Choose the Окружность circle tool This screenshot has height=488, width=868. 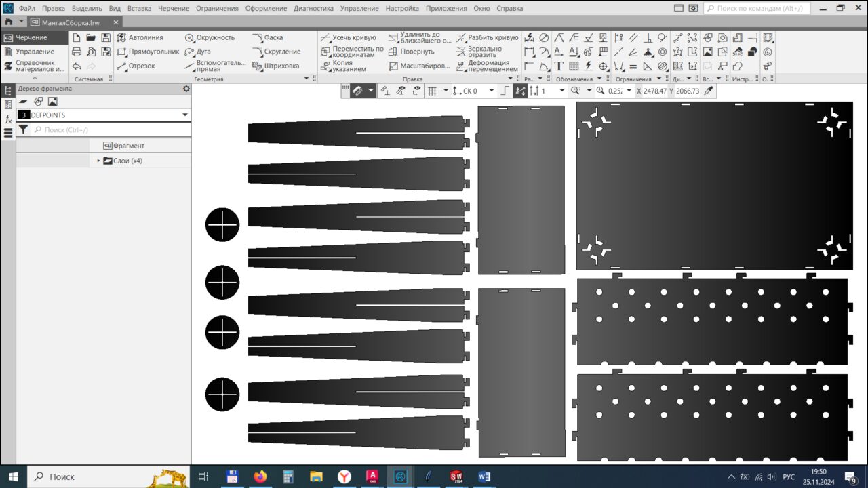pos(210,37)
